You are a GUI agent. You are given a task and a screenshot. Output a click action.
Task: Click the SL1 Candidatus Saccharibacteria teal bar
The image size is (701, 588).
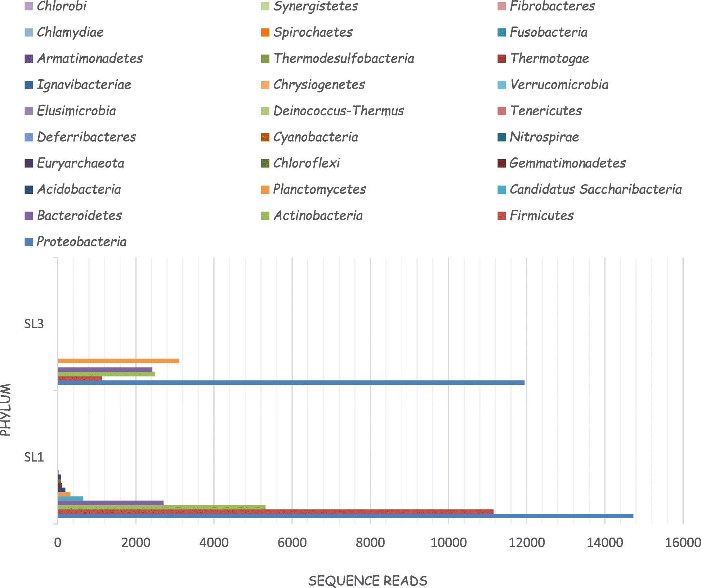71,499
